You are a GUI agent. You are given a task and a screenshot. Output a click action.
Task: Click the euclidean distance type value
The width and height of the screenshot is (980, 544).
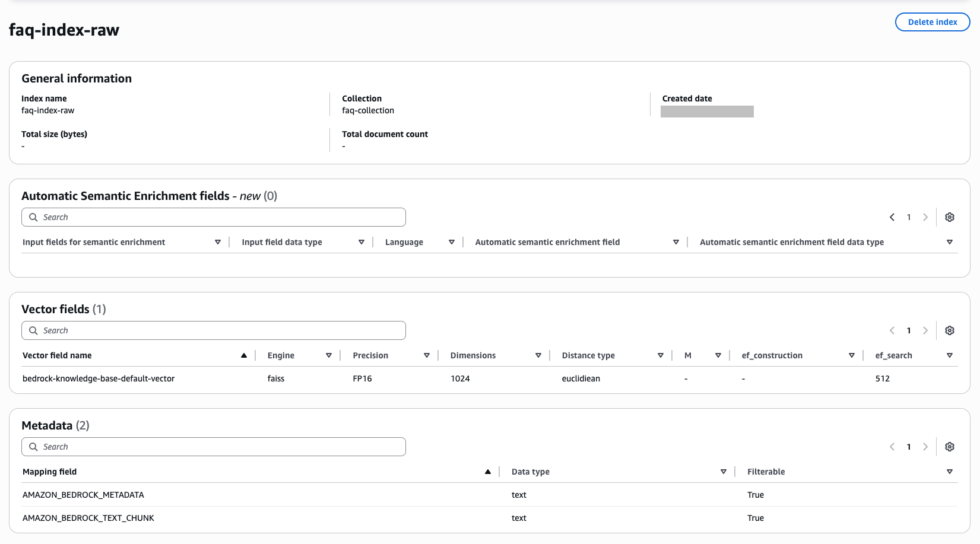[581, 378]
